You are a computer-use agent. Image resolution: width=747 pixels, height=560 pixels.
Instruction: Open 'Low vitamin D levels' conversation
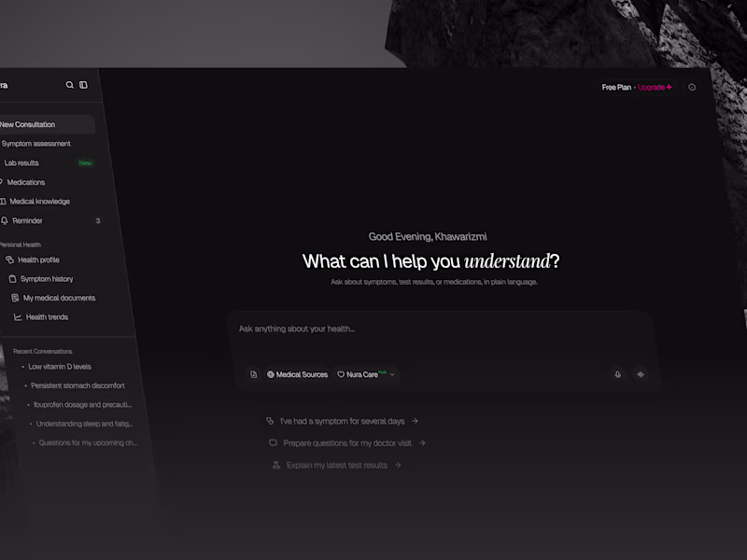click(x=60, y=366)
